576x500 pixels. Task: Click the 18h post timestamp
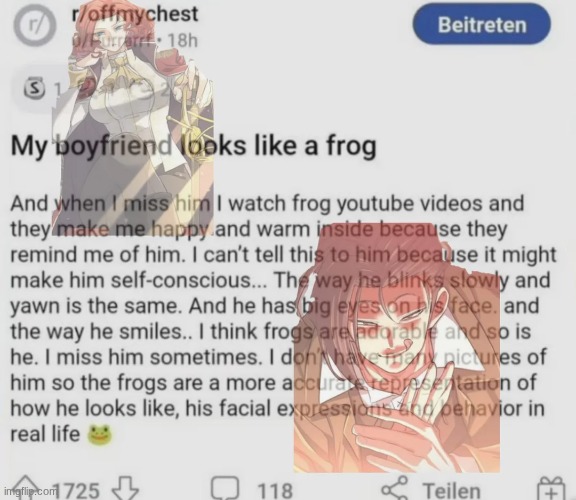[x=183, y=40]
